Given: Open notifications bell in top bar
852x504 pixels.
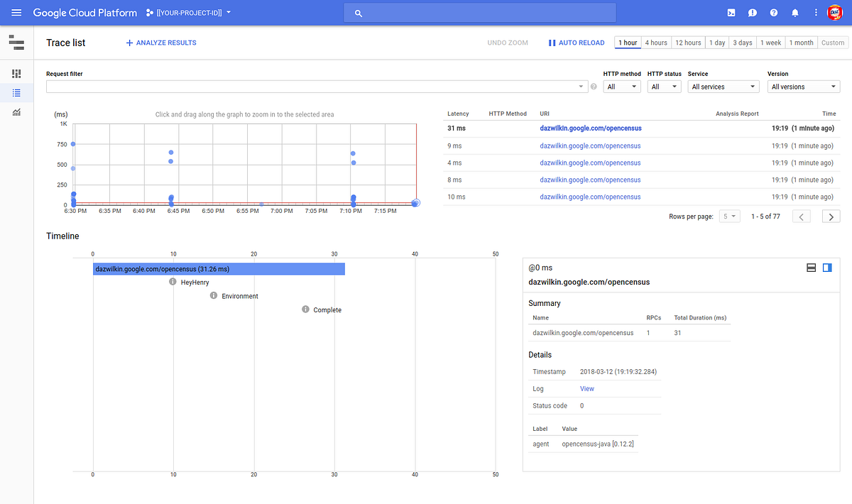Looking at the screenshot, I should pos(794,12).
